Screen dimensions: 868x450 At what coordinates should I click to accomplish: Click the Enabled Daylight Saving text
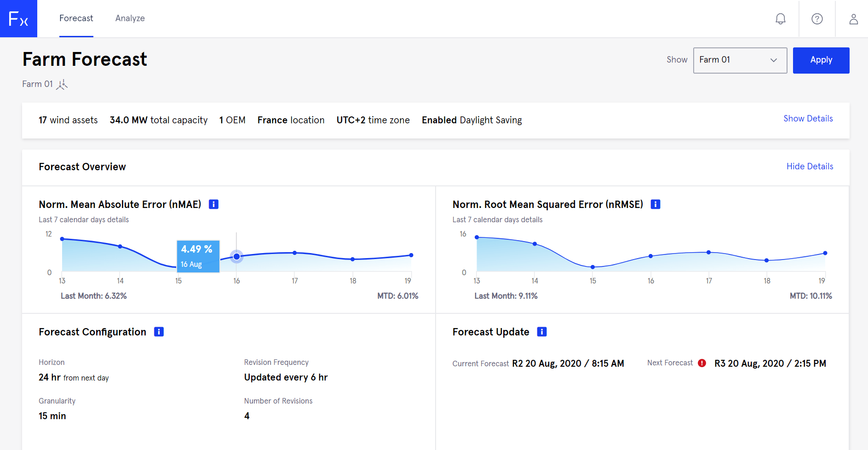click(x=471, y=120)
